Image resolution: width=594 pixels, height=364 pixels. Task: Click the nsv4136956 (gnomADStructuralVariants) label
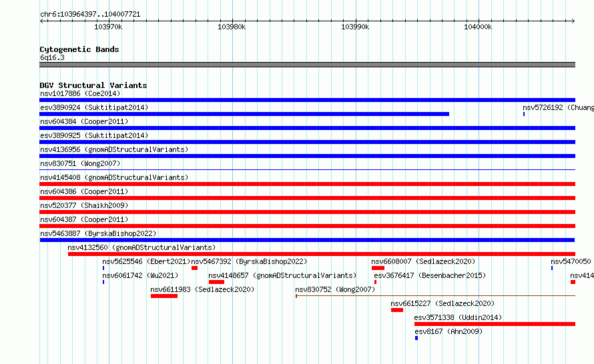[114, 149]
